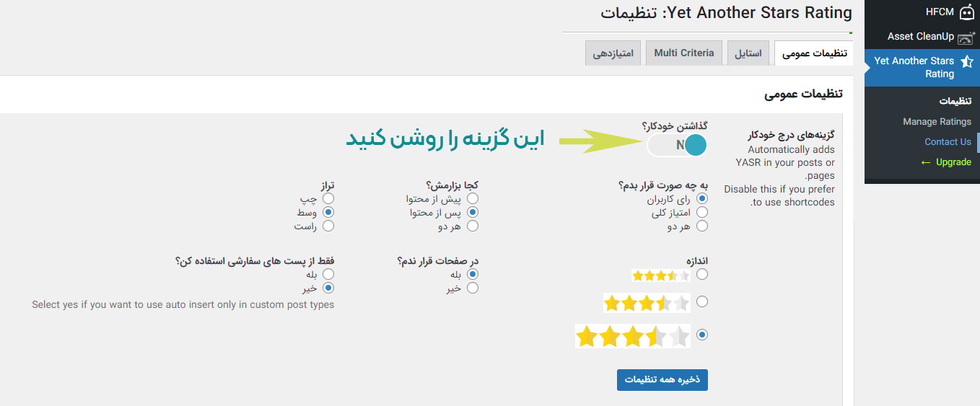Click the Select yes custom post types hint text
This screenshot has height=406, width=980.
183,304
